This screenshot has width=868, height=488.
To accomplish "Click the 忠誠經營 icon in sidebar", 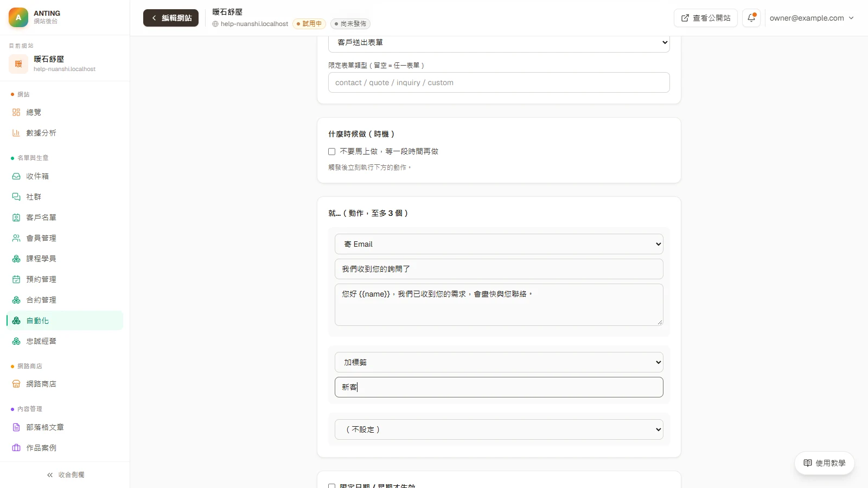I will click(x=16, y=341).
